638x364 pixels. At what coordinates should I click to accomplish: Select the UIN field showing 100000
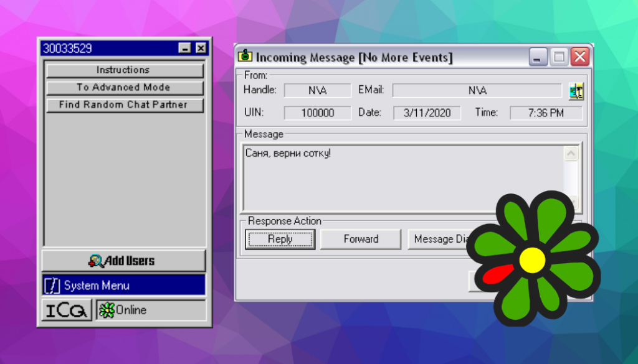317,113
